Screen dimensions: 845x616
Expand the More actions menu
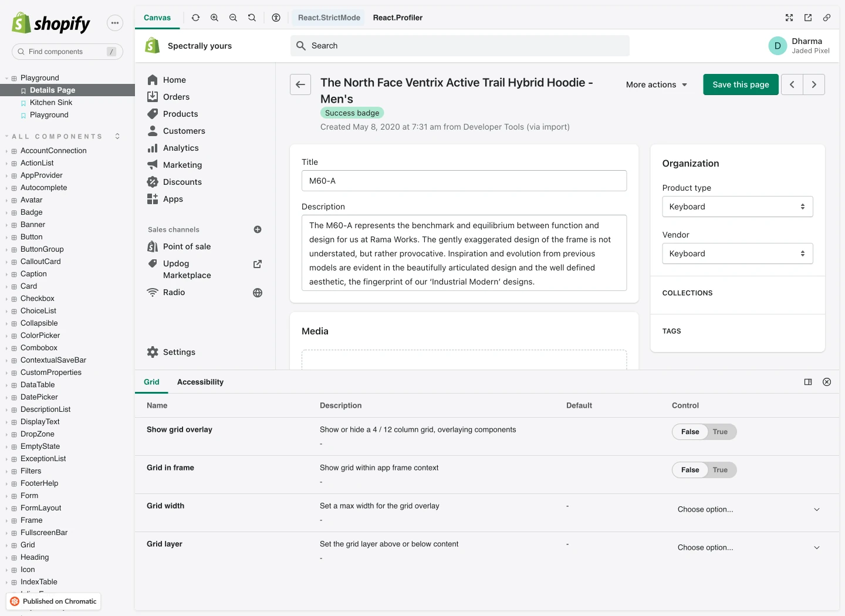656,84
